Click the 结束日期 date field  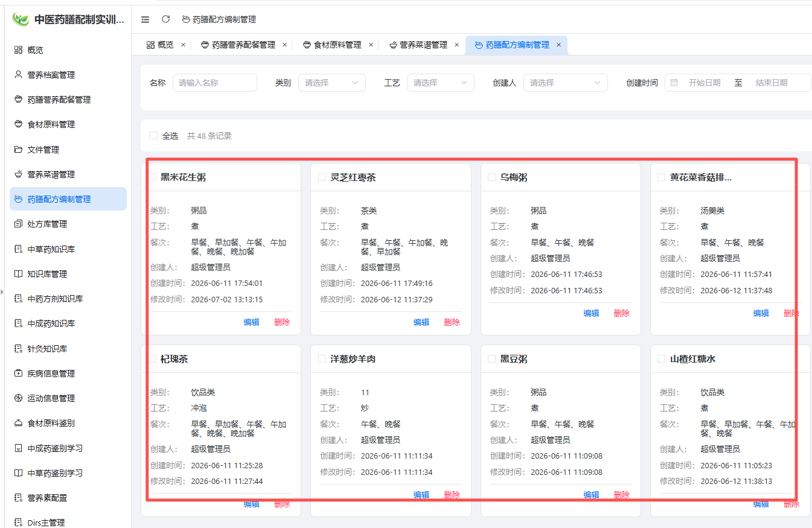tap(772, 83)
